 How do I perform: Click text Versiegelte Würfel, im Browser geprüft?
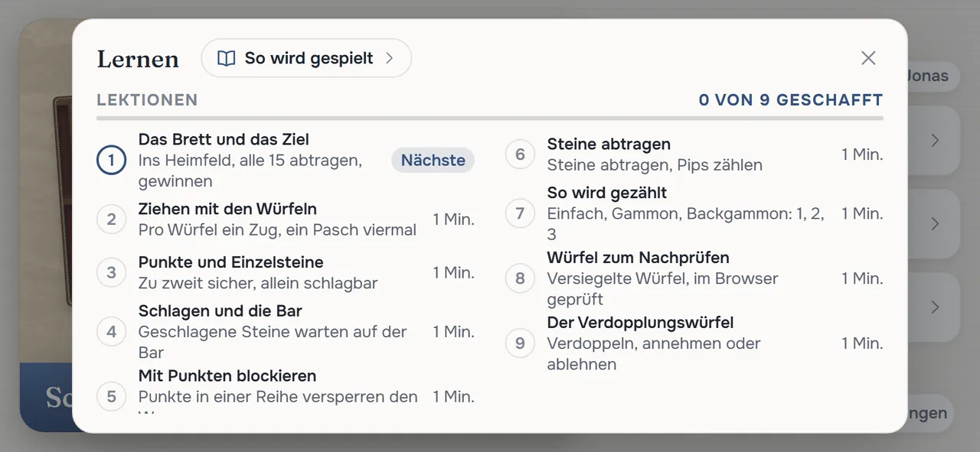pos(663,289)
